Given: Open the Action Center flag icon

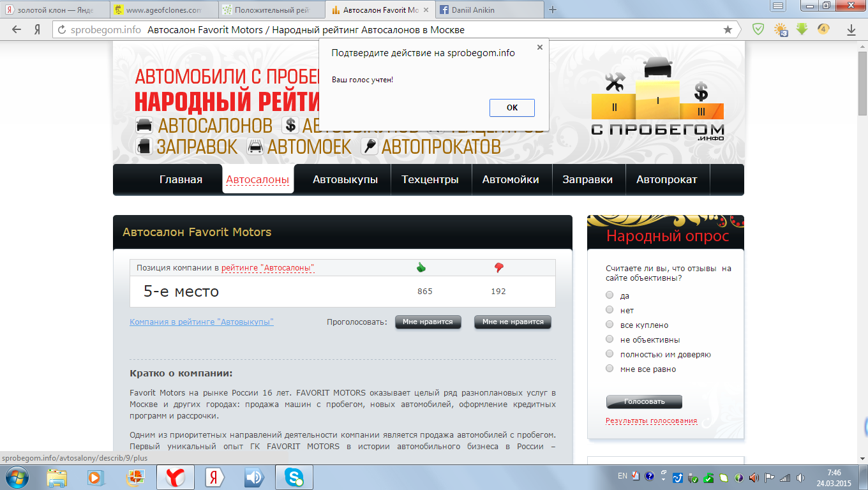Looking at the screenshot, I should (x=770, y=477).
